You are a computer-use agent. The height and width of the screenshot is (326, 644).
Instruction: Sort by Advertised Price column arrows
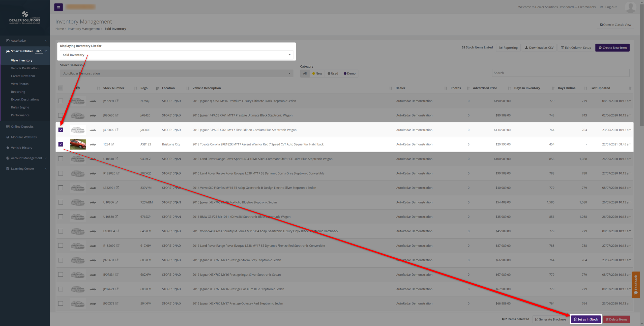point(509,88)
